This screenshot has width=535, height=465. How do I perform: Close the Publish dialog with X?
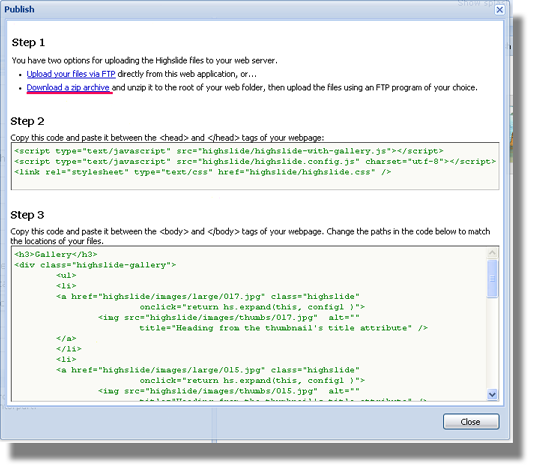coord(500,10)
